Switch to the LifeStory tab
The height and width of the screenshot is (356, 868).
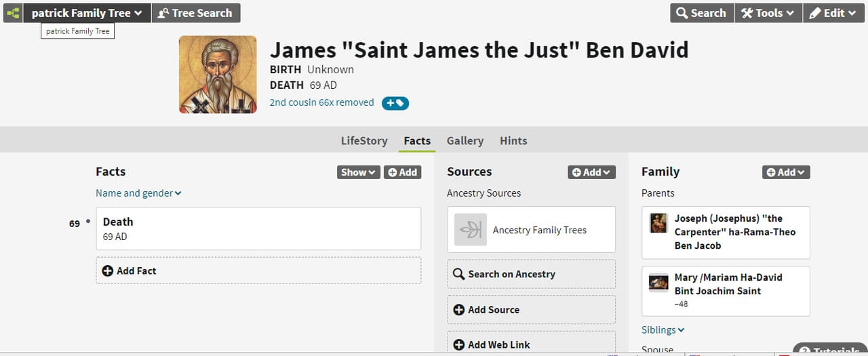[364, 141]
